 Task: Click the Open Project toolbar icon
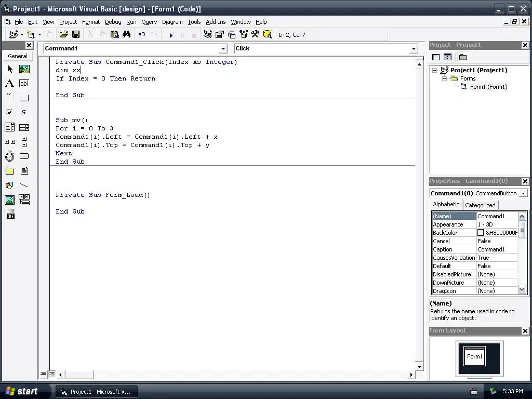coord(63,35)
